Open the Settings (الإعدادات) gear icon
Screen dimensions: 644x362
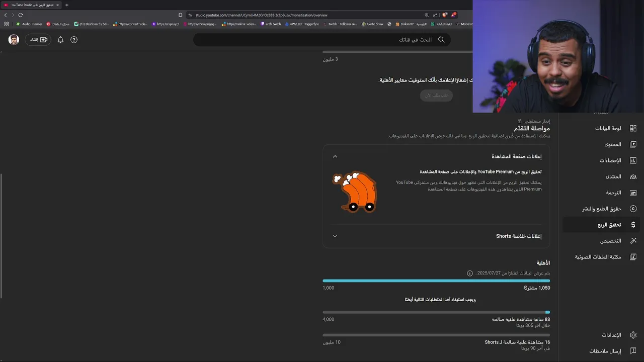(633, 335)
